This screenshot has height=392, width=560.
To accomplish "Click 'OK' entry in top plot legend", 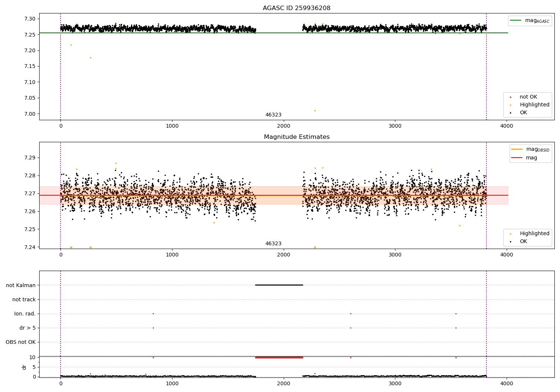I will [523, 113].
